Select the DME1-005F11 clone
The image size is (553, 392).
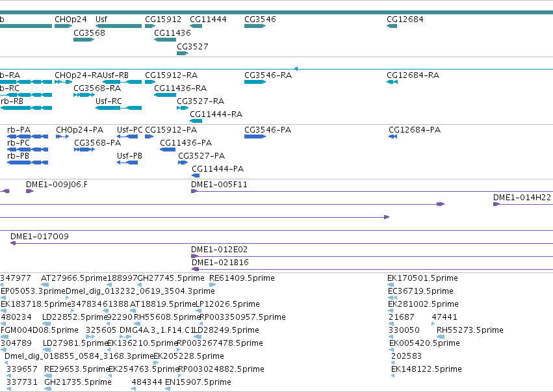pos(372,191)
